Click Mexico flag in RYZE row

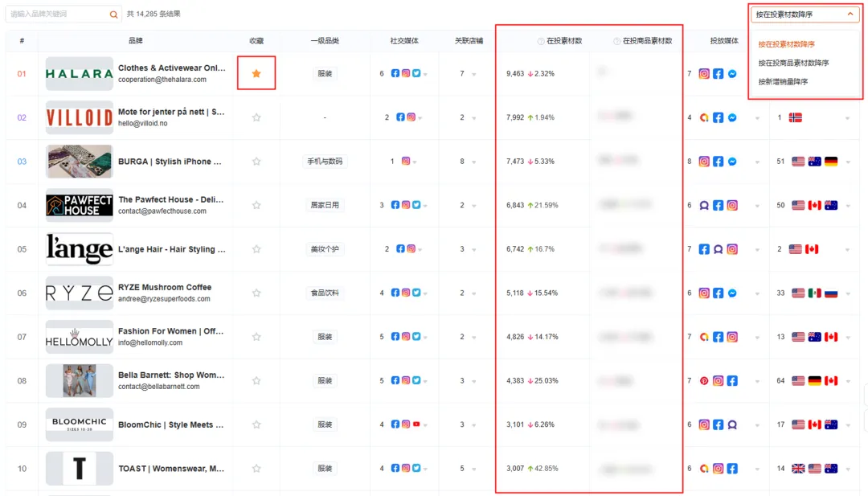(814, 293)
